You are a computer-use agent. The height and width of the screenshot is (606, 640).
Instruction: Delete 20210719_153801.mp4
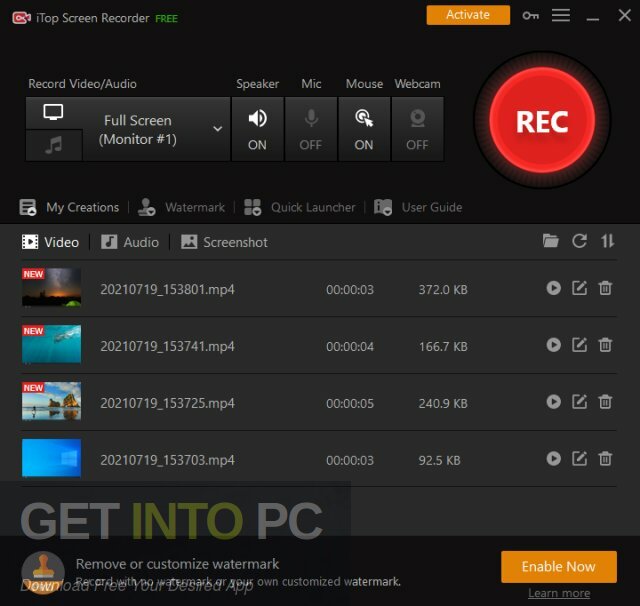point(605,288)
